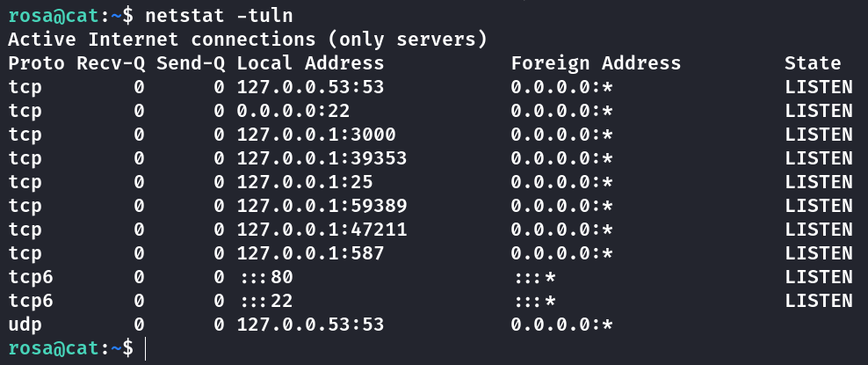
Task: Click the :::80 tcp6 local address
Action: [x=264, y=277]
